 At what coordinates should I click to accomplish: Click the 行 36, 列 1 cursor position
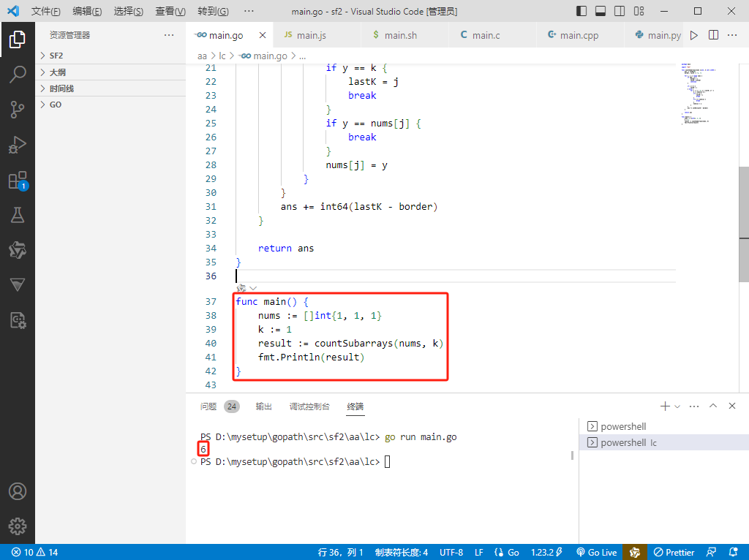[x=341, y=553]
